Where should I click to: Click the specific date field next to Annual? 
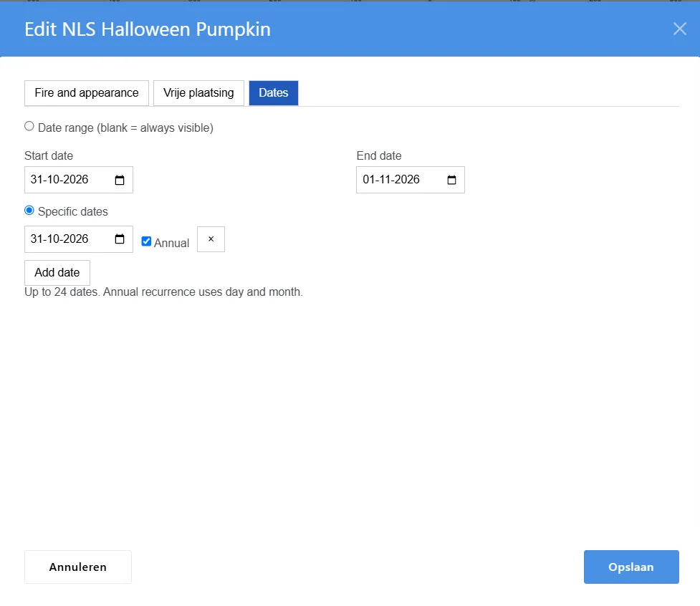79,239
